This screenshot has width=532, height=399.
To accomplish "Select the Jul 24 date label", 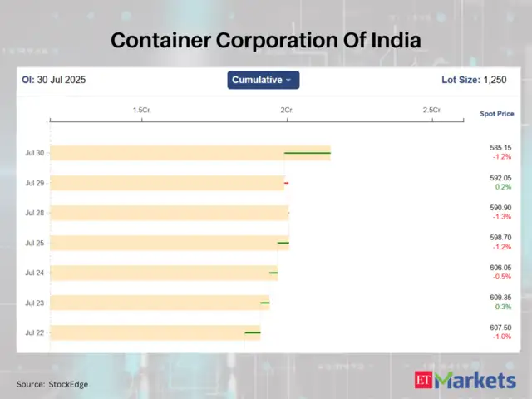I will coord(35,273).
